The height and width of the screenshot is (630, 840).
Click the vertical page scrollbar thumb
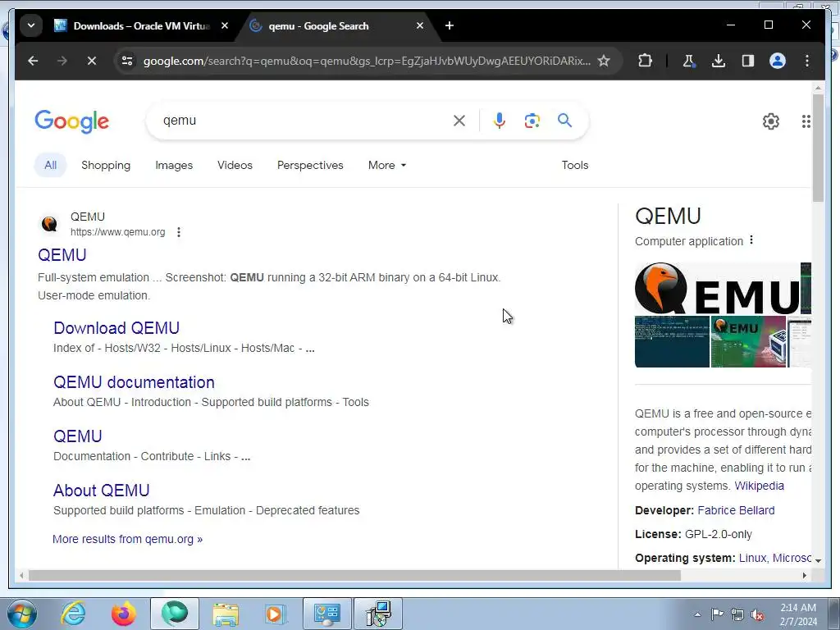(818, 148)
